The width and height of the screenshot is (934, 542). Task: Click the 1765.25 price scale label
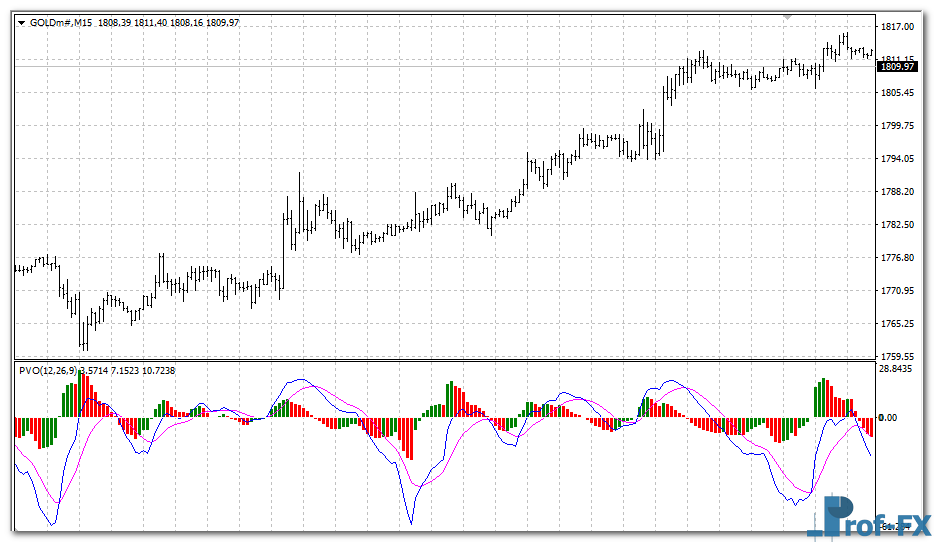(x=896, y=324)
